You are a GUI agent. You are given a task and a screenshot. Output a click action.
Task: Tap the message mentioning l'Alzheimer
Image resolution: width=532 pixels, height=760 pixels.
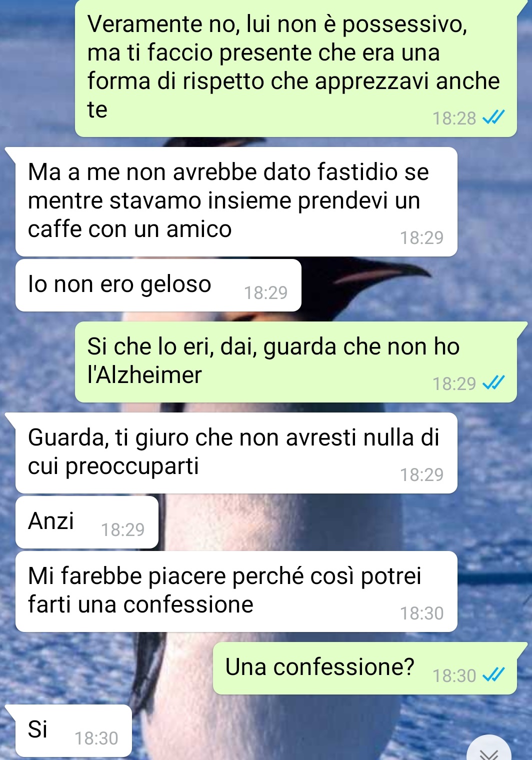tap(296, 362)
